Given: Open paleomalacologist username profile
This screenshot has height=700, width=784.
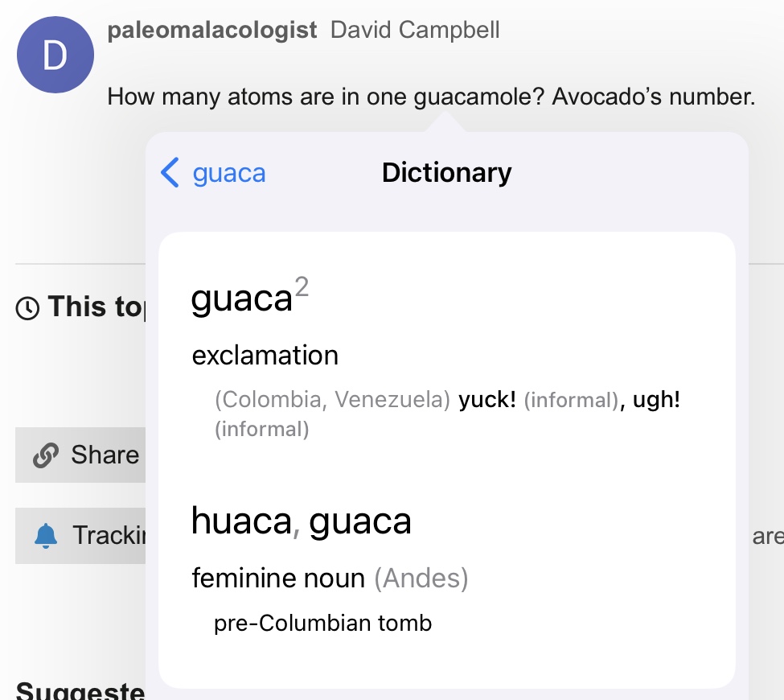Looking at the screenshot, I should tap(212, 30).
